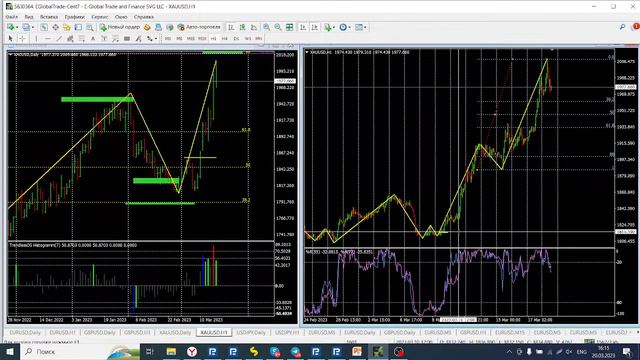640x360 pixels.
Task: Zoom in on the chart
Action: 267,27
